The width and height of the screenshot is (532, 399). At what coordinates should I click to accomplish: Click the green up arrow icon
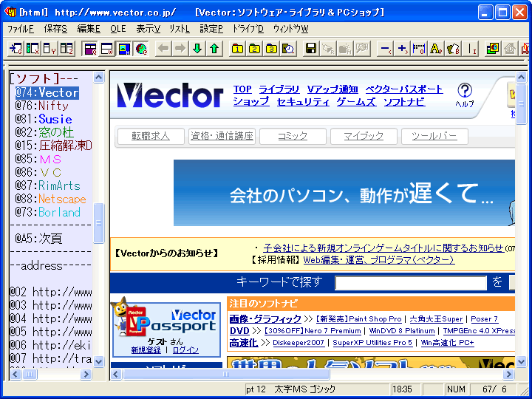click(x=214, y=49)
